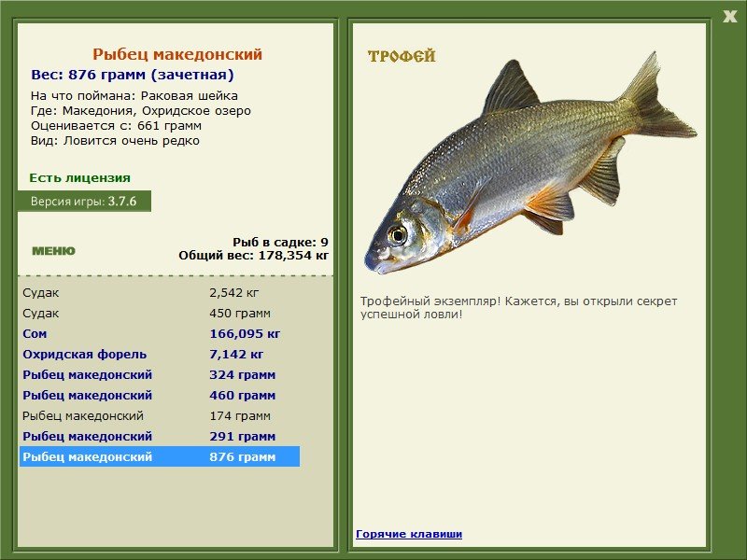
Task: Click the Версия игры 3.7.6 label
Action: tap(84, 201)
